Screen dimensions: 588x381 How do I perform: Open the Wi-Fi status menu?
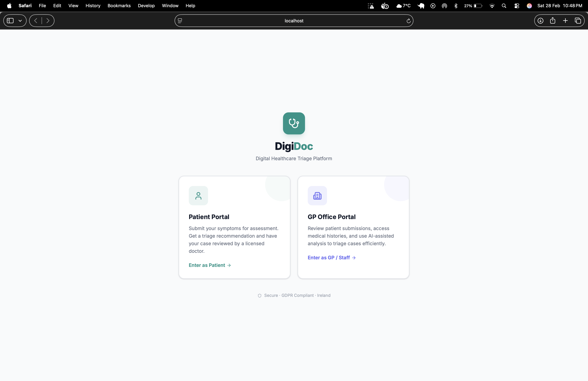492,6
